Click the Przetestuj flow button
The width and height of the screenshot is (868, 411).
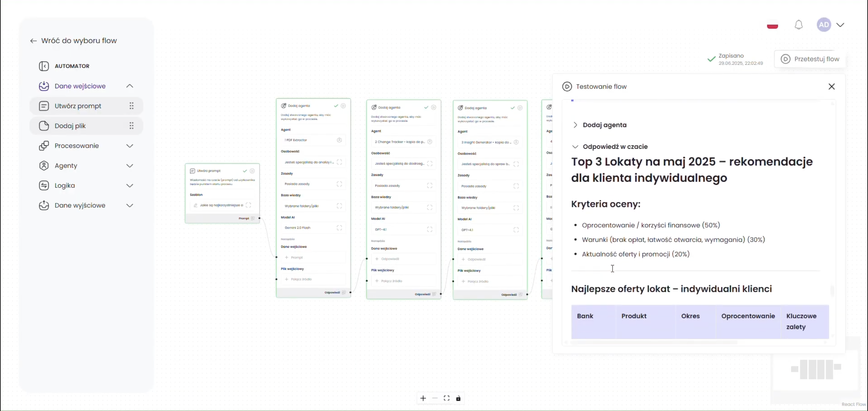810,59
